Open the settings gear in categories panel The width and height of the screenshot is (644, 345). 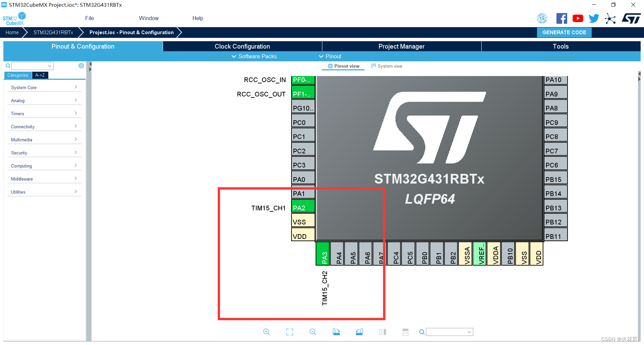click(81, 66)
